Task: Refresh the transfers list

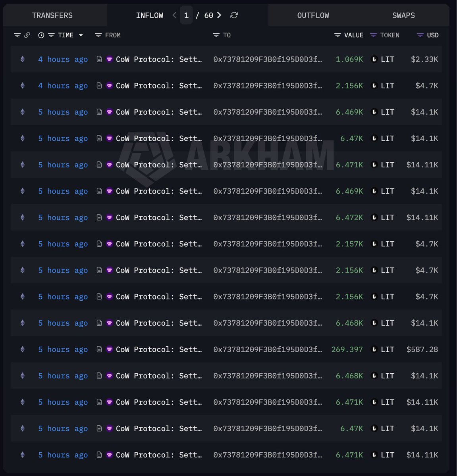Action: click(234, 15)
